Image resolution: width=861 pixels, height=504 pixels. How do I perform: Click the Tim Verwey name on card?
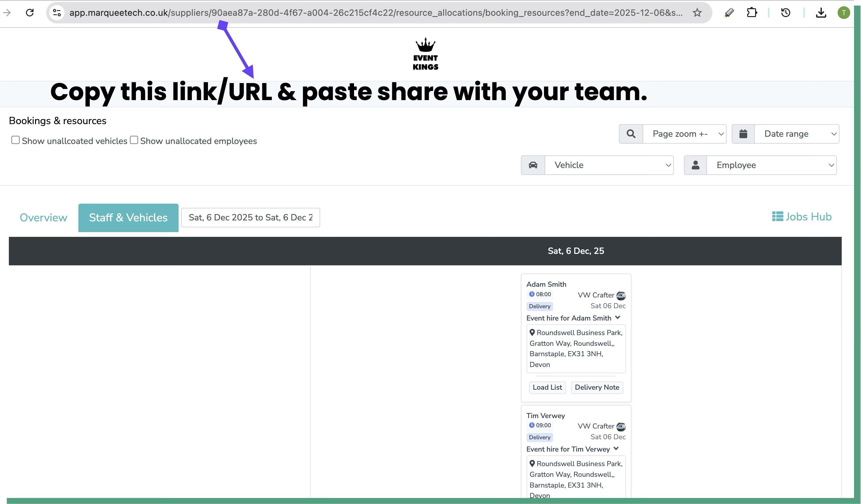(x=545, y=416)
